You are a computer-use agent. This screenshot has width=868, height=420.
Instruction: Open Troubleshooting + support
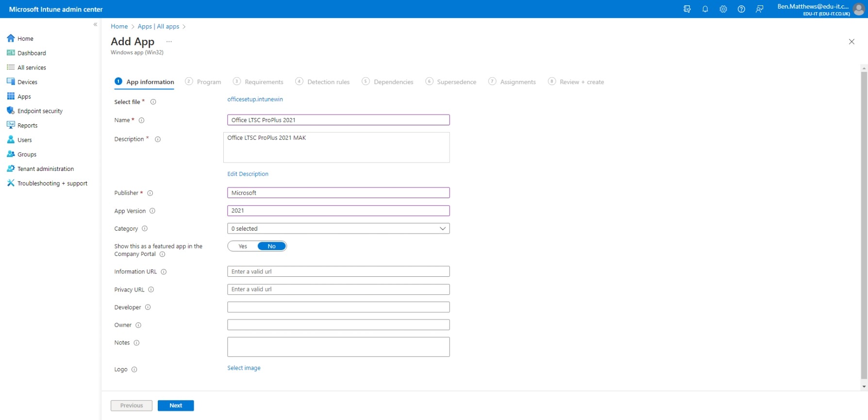[x=52, y=184]
